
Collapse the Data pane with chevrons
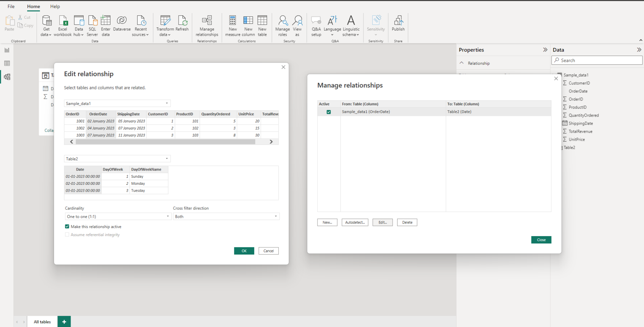click(639, 50)
